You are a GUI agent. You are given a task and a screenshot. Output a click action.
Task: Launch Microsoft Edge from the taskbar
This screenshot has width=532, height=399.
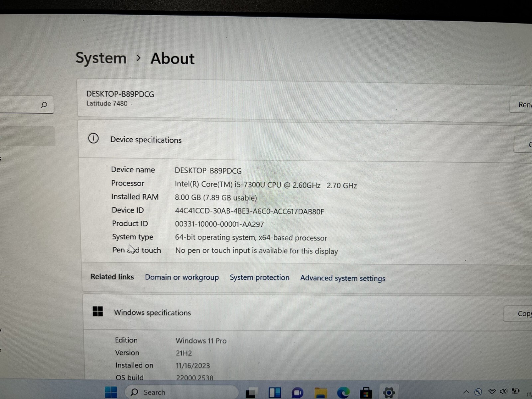tap(343, 393)
